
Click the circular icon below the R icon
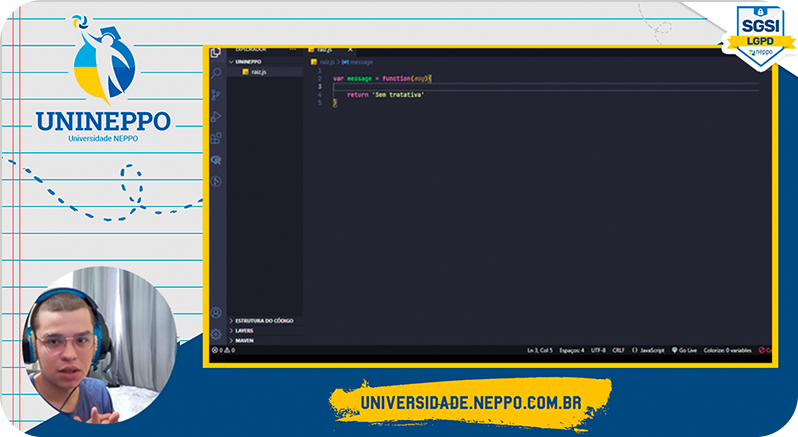[x=216, y=182]
